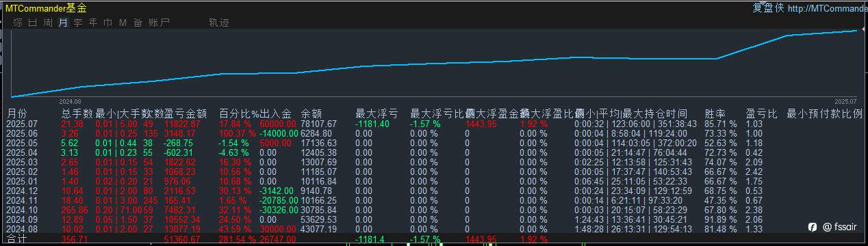Click the 合计 totals row label
The image size is (868, 246).
pos(17,239)
